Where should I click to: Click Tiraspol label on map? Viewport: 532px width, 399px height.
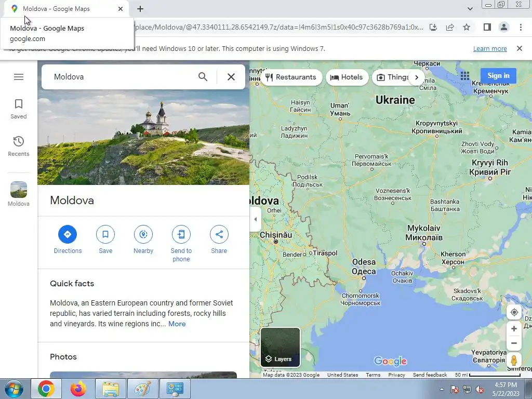pyautogui.click(x=325, y=253)
